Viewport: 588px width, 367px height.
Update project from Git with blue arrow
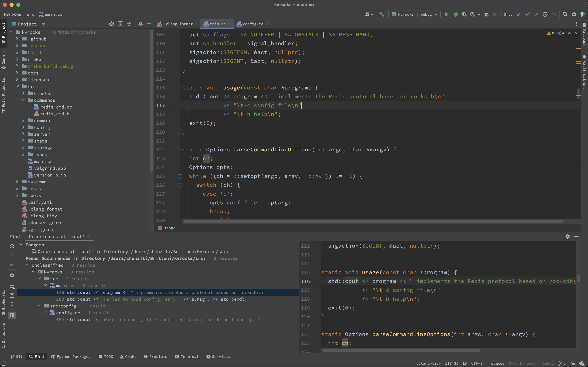pos(519,14)
